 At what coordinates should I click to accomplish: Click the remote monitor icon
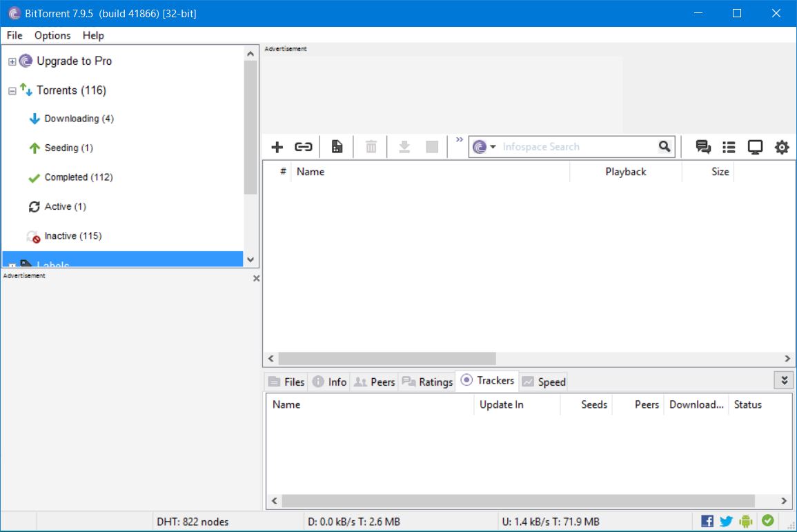[756, 147]
